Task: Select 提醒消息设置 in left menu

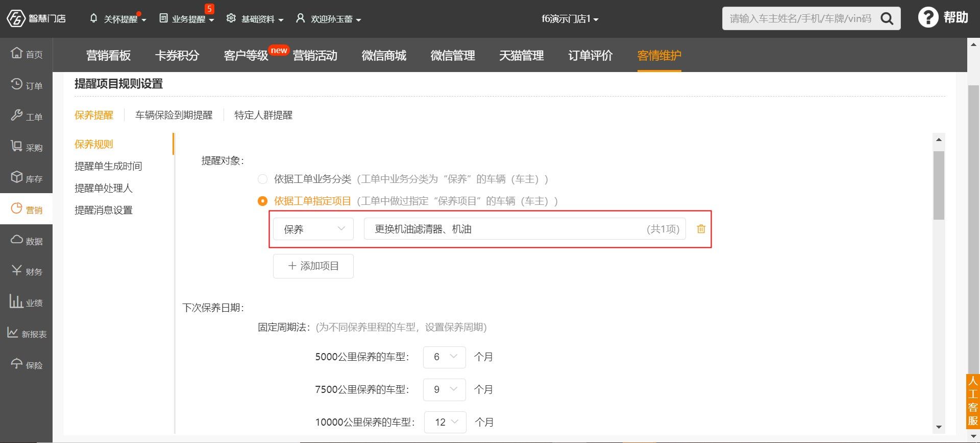Action: [x=104, y=210]
